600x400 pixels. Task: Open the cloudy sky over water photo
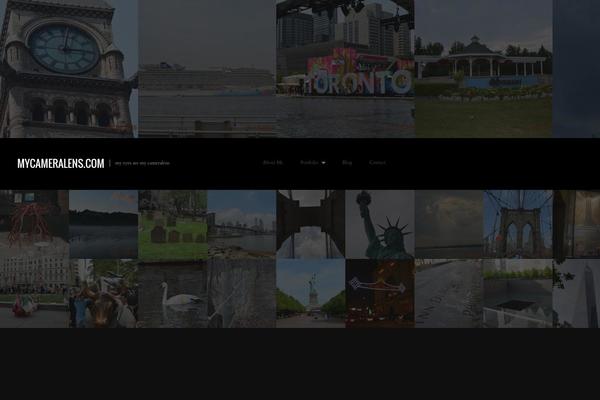[x=449, y=224]
